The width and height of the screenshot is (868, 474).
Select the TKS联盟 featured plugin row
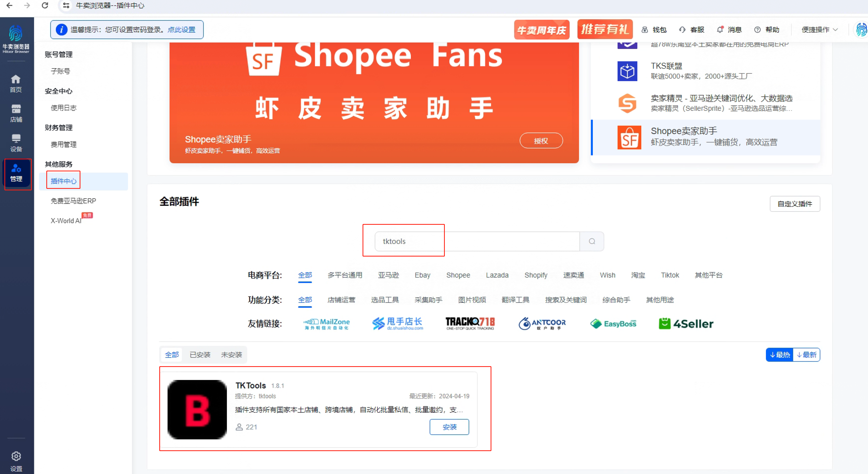[706, 71]
